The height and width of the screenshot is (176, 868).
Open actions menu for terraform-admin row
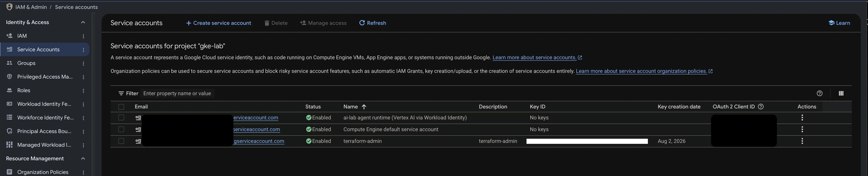point(802,141)
